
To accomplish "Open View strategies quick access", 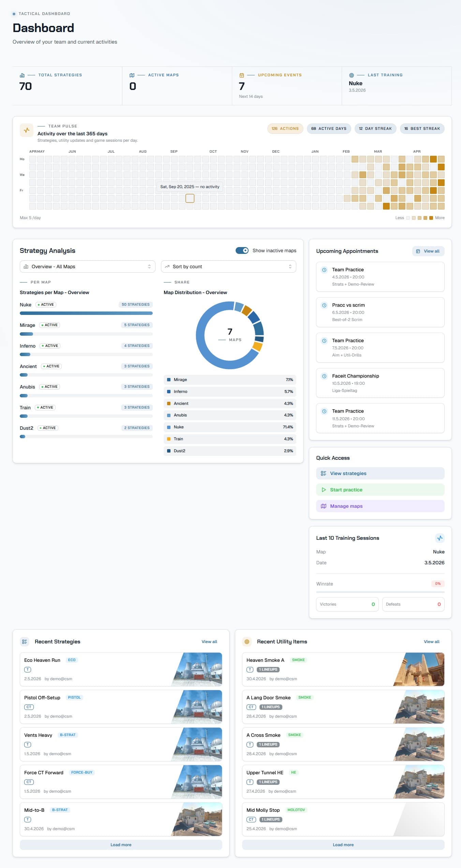I will coord(380,473).
